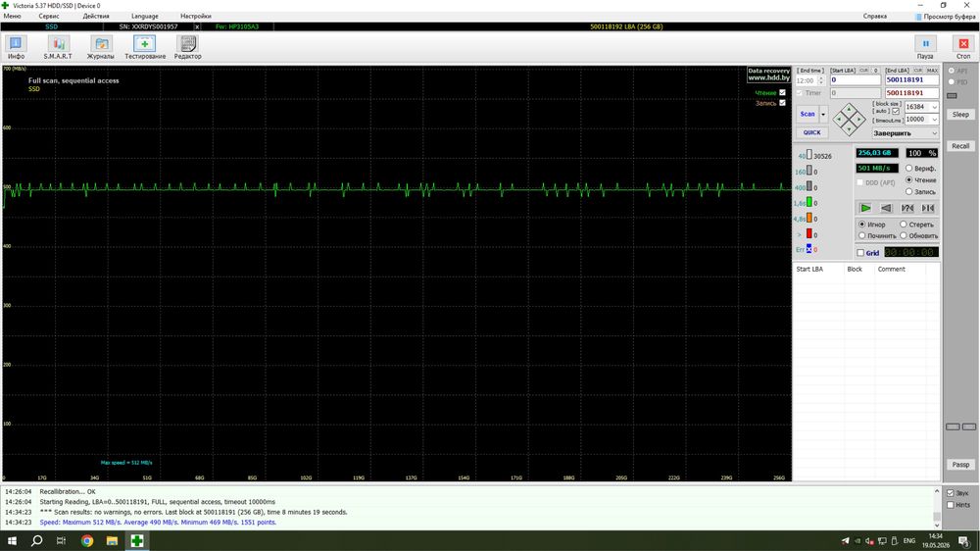Toggle the Grid checkbox
Image resolution: width=980 pixels, height=551 pixels.
tap(860, 253)
